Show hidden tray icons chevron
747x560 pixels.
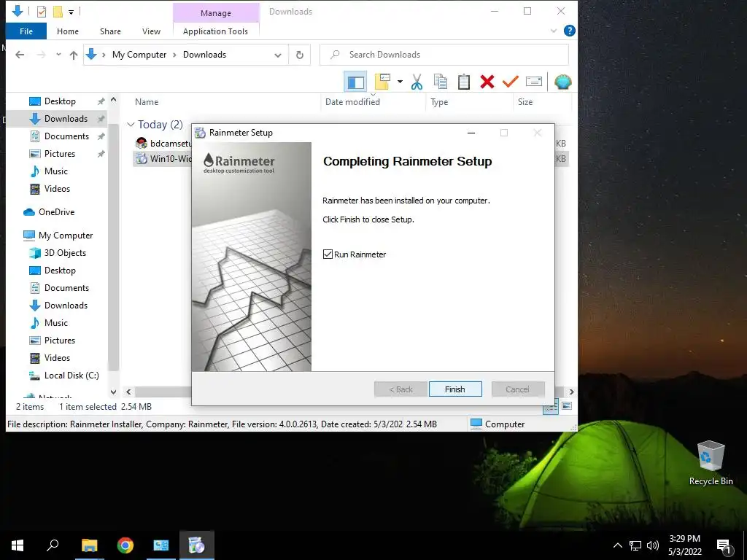(x=617, y=545)
